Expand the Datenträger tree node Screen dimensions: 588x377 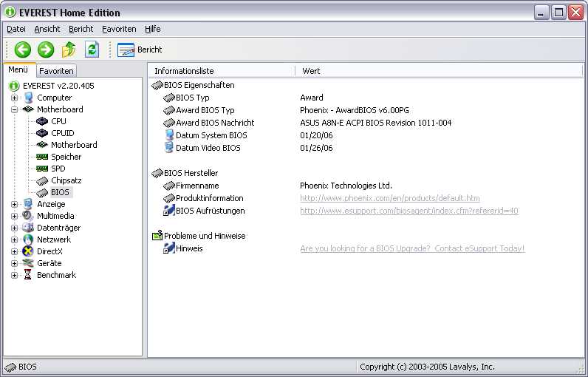coord(14,228)
